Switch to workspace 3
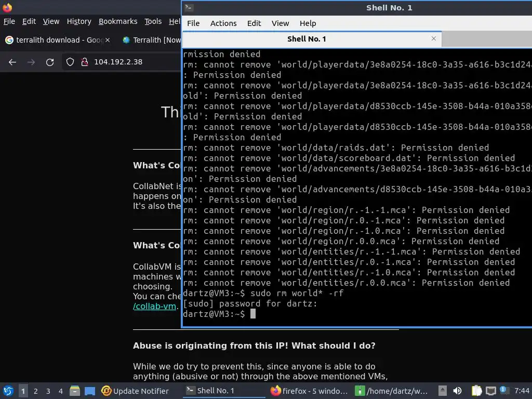The width and height of the screenshot is (532, 399). pos(48,391)
